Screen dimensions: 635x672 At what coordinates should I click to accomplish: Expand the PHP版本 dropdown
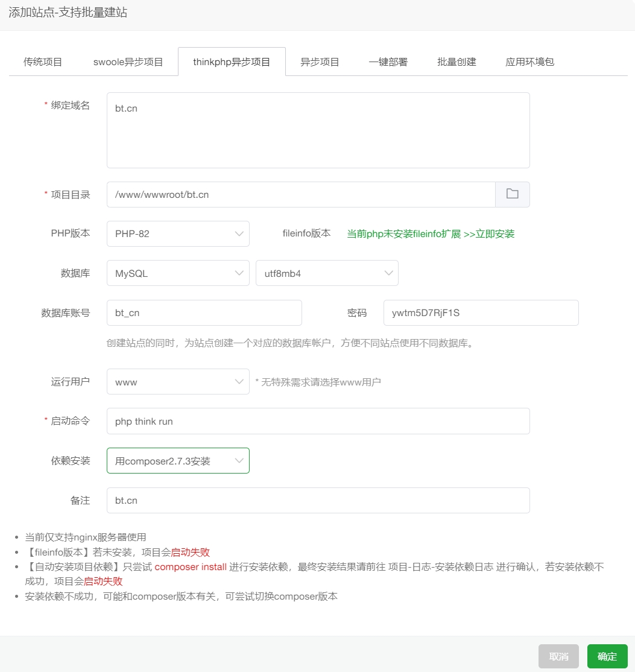pyautogui.click(x=178, y=233)
